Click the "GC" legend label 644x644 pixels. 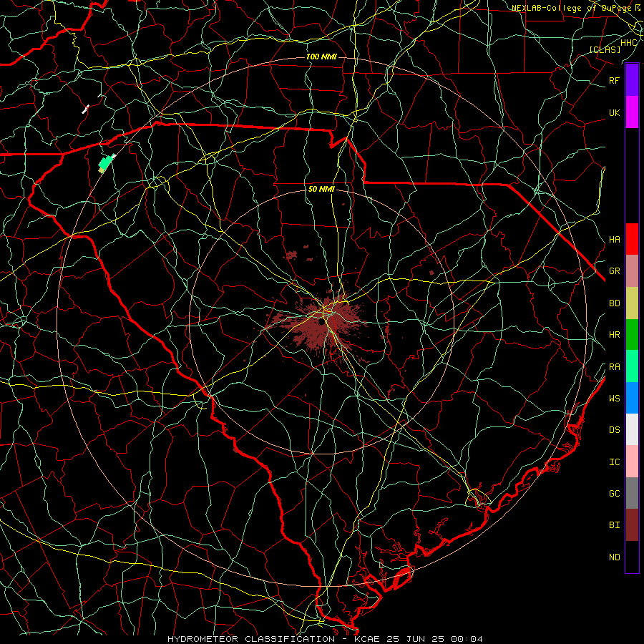[614, 493]
